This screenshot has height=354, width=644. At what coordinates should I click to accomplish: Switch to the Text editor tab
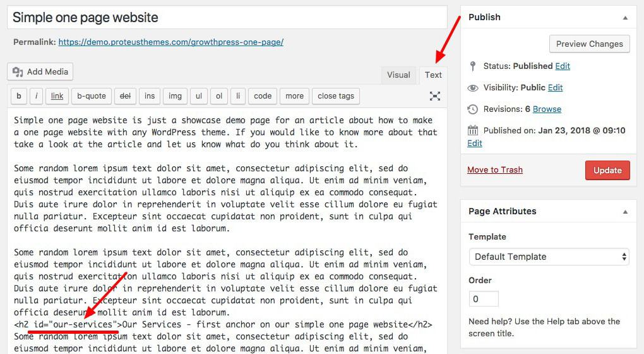(x=433, y=75)
